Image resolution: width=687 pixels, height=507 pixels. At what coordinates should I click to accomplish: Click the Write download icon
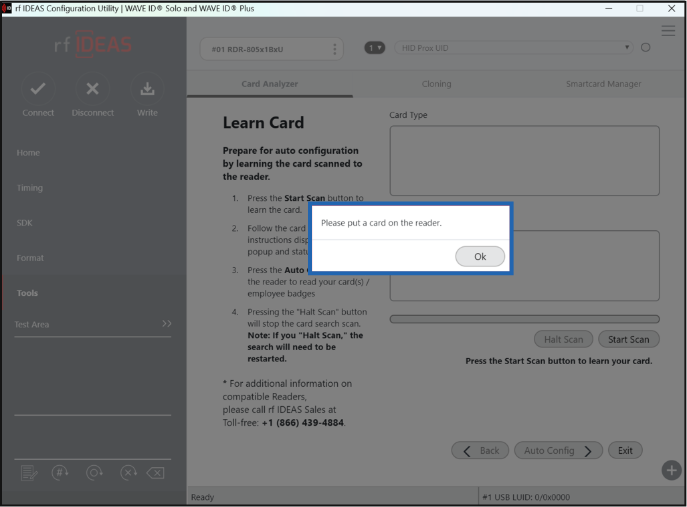[x=147, y=89]
